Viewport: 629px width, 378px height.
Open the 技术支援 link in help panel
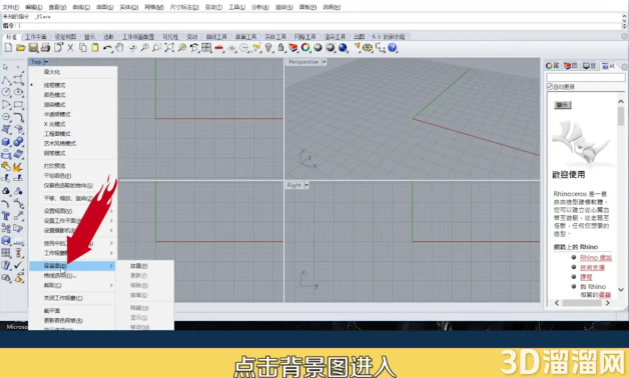[592, 267]
